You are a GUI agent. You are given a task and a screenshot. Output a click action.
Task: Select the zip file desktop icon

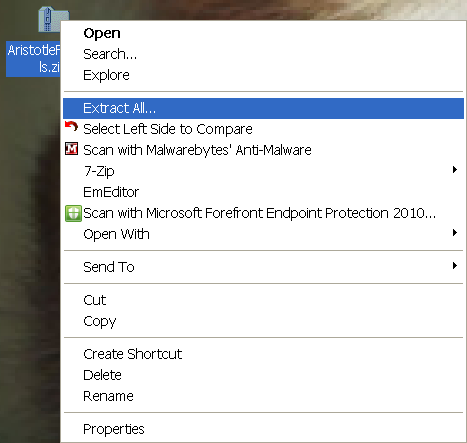[53, 19]
